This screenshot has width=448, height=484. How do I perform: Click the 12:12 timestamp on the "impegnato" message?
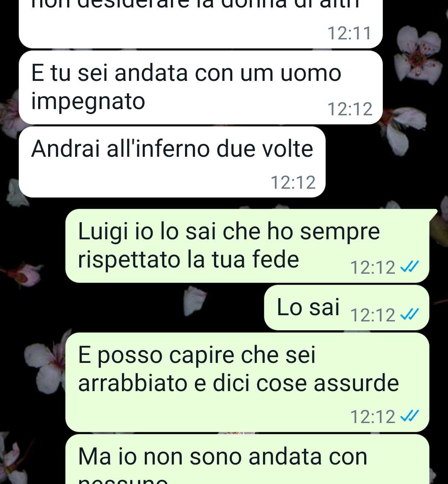[350, 109]
